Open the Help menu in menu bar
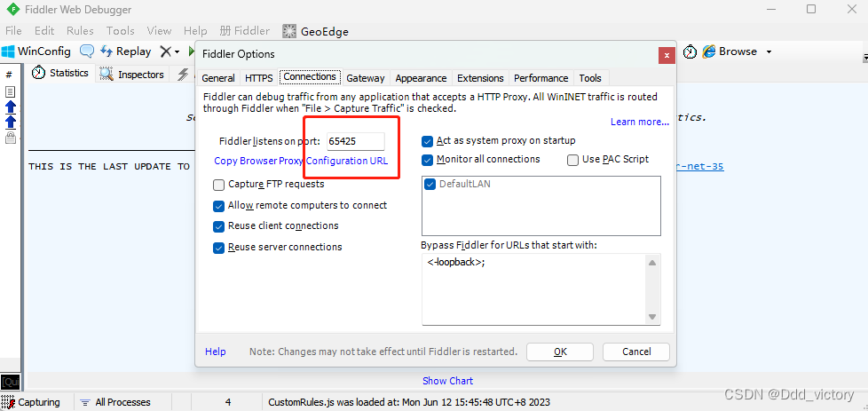 pos(195,31)
